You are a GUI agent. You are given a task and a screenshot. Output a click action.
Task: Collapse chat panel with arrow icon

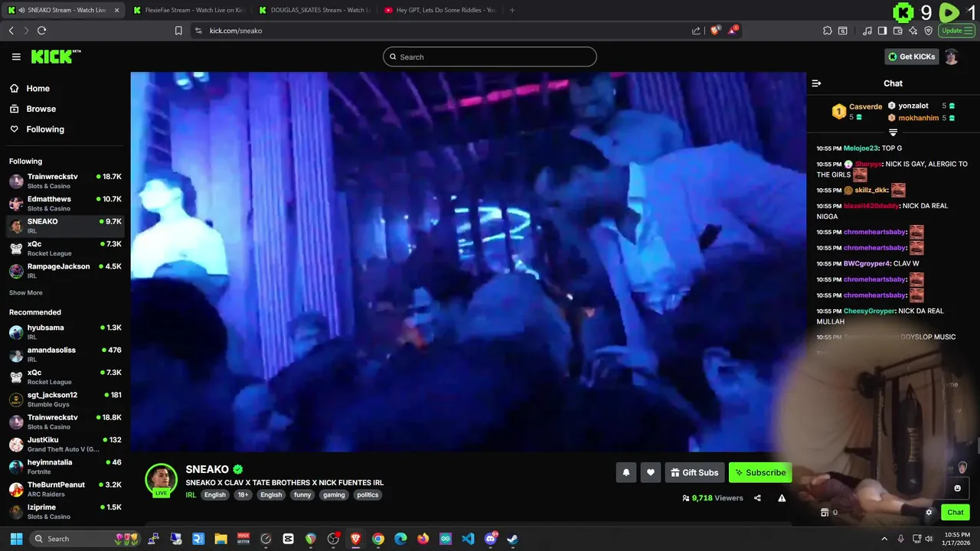pos(816,83)
